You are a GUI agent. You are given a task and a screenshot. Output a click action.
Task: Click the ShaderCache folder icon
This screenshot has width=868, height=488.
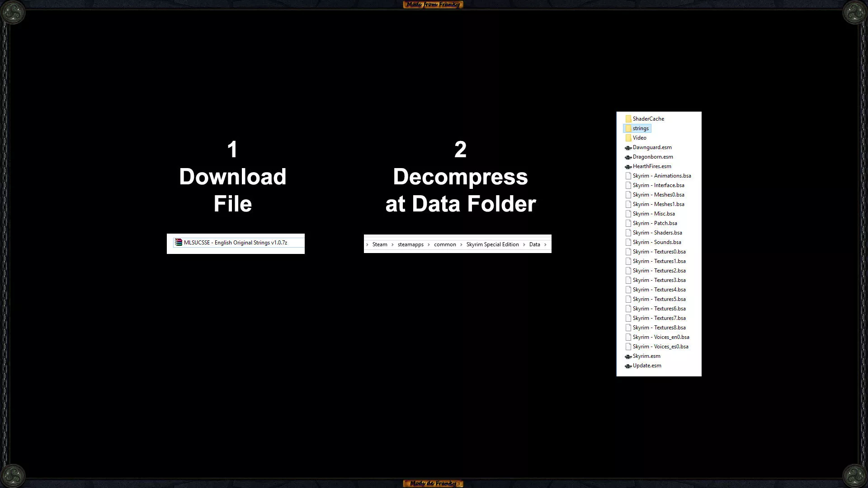(628, 119)
